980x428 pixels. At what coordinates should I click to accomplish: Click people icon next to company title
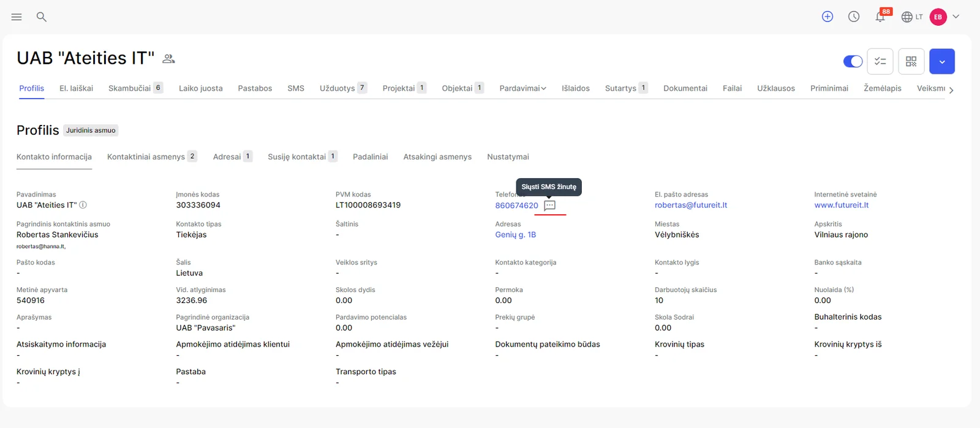click(x=168, y=59)
